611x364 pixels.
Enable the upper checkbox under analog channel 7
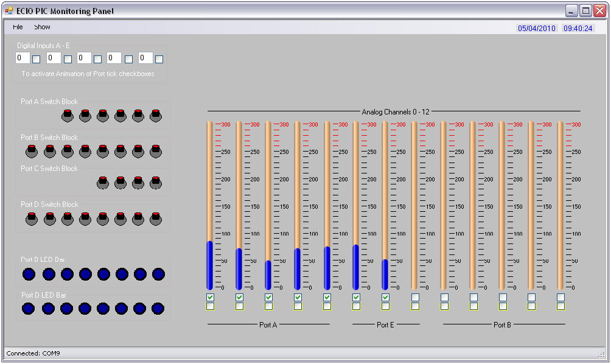point(416,298)
